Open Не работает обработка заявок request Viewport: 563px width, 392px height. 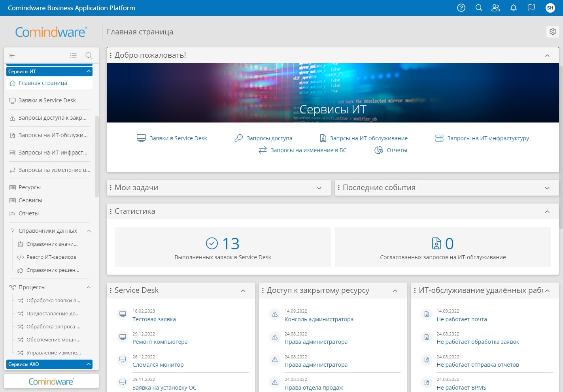point(478,342)
